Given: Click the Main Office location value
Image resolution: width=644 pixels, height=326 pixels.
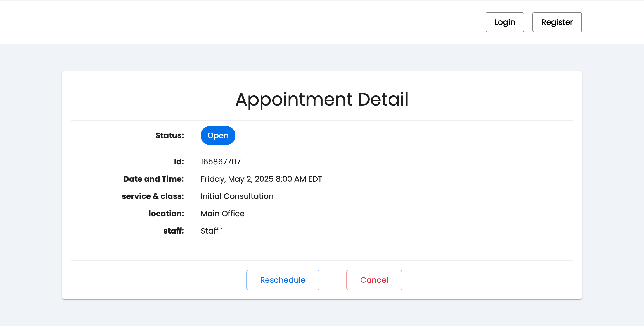Looking at the screenshot, I should tap(222, 214).
